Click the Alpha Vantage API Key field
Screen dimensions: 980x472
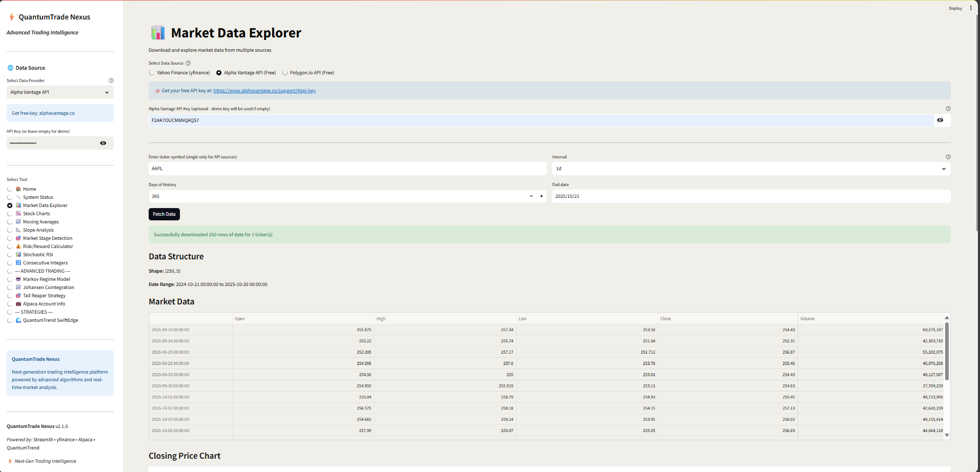click(541, 120)
